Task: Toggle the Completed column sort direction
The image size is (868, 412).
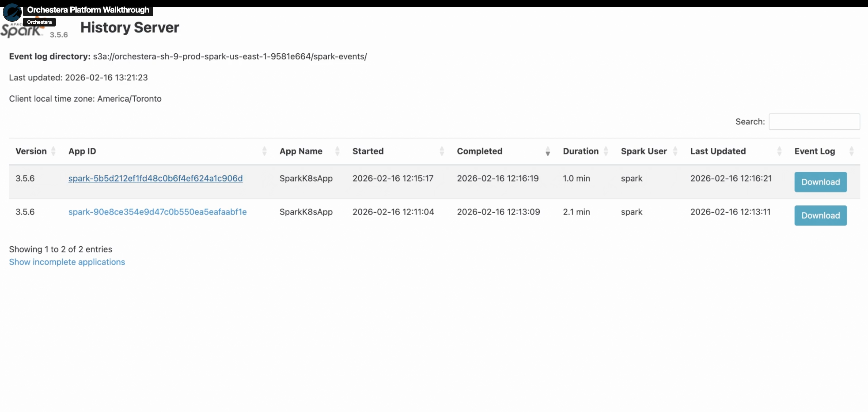Action: click(x=548, y=151)
